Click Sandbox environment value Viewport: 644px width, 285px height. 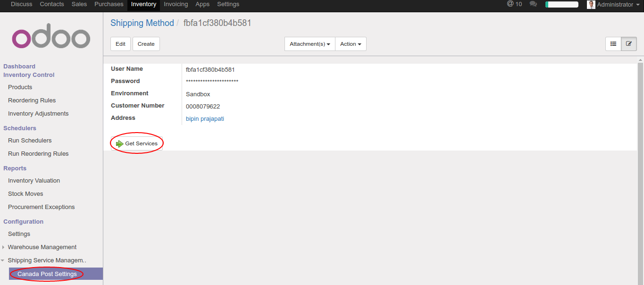coord(198,94)
